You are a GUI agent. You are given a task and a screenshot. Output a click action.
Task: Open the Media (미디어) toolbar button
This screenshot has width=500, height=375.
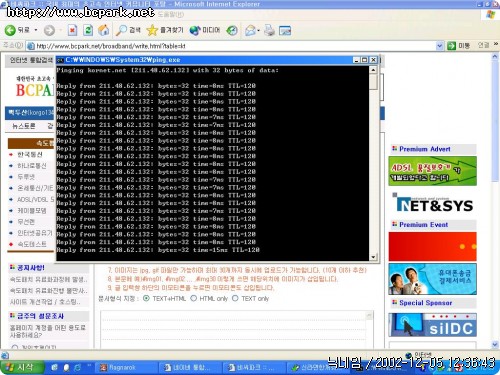[x=205, y=30]
